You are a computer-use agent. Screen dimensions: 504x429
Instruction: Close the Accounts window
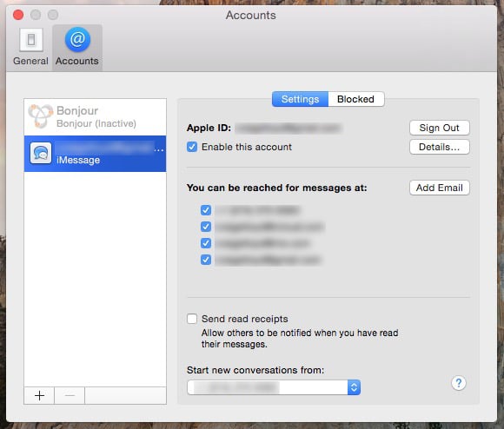point(18,15)
